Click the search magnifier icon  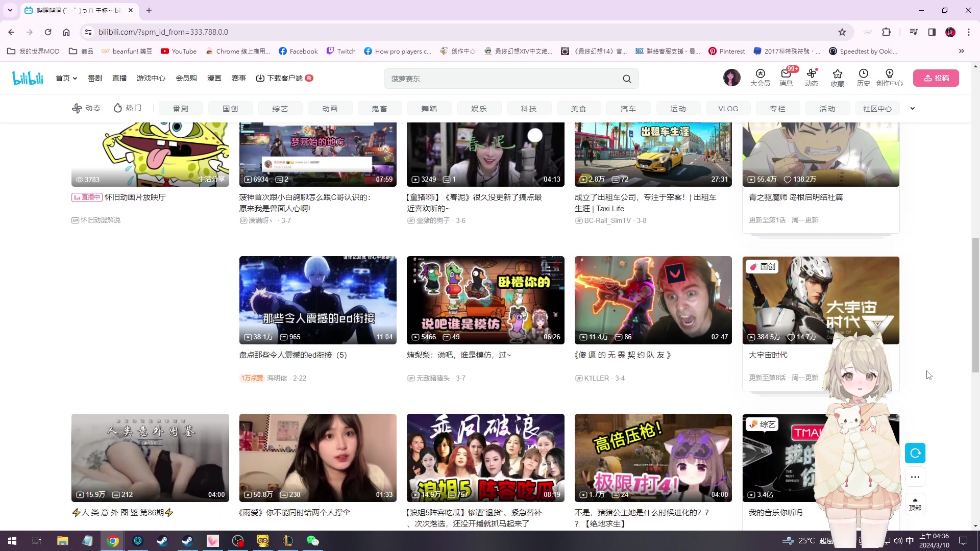click(x=627, y=79)
